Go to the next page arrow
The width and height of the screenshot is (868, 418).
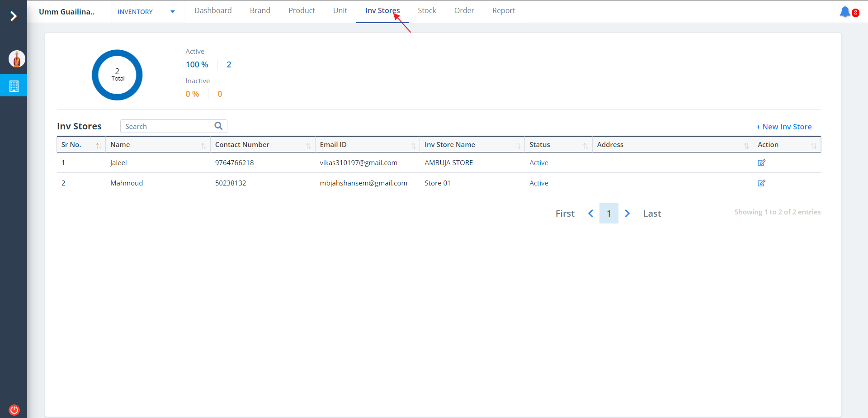[x=627, y=214]
